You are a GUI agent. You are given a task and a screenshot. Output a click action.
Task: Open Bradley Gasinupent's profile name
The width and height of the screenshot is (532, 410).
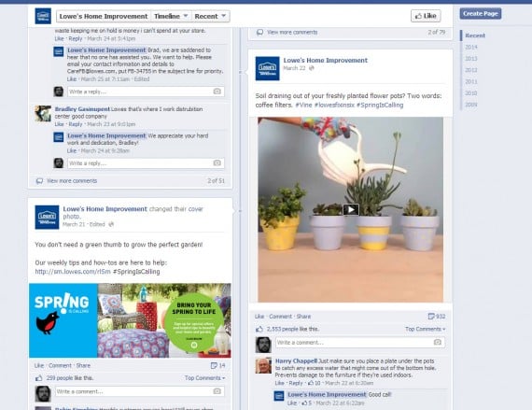(82, 109)
